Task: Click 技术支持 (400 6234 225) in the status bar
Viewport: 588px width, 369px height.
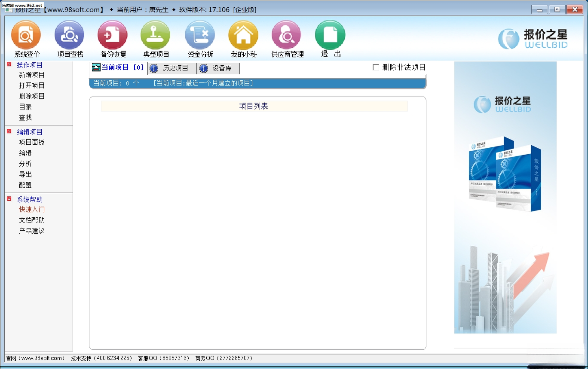Action: [x=102, y=358]
